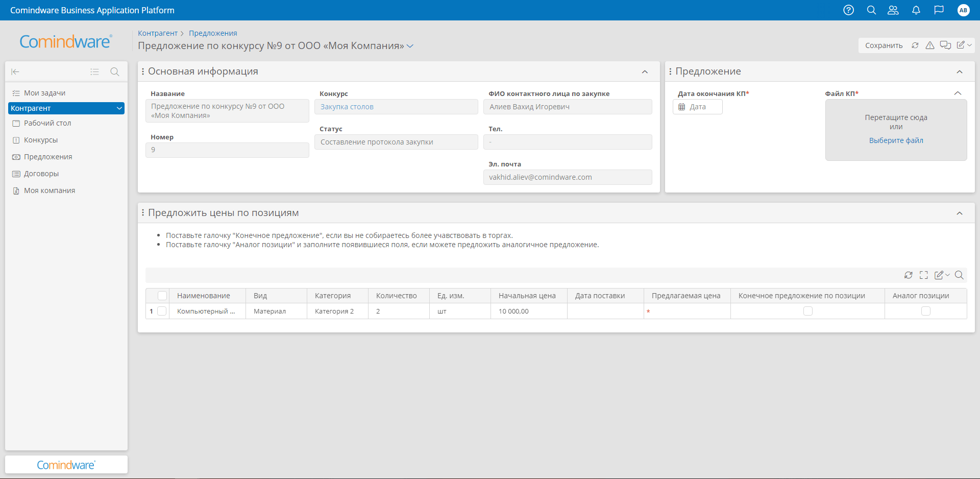This screenshot has width=980, height=479.
Task: Open the Контрагент workspace dropdown
Action: 66,108
